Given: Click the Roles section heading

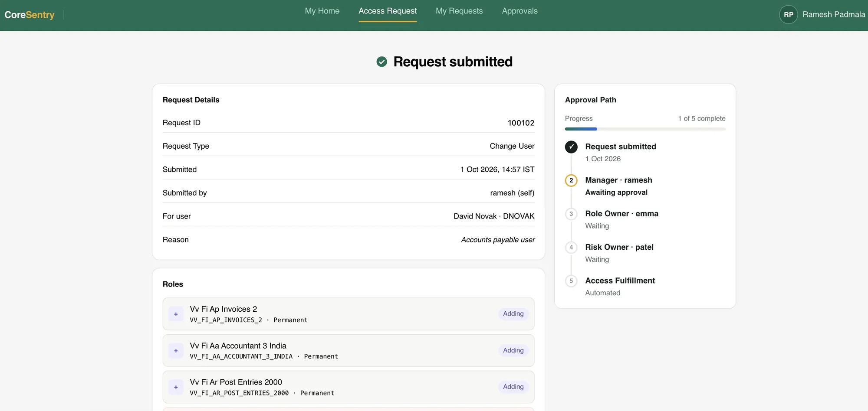Looking at the screenshot, I should coord(173,284).
